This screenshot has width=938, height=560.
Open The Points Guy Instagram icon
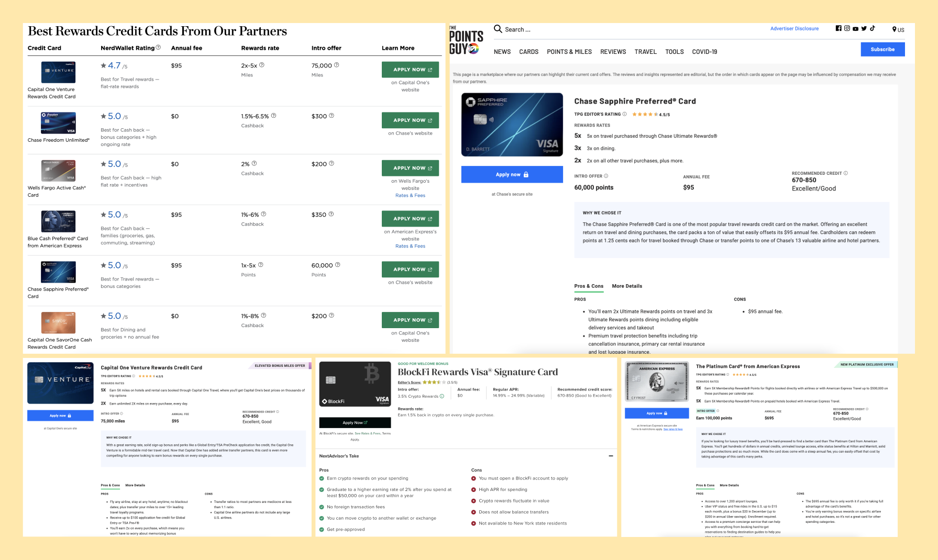[x=847, y=28]
